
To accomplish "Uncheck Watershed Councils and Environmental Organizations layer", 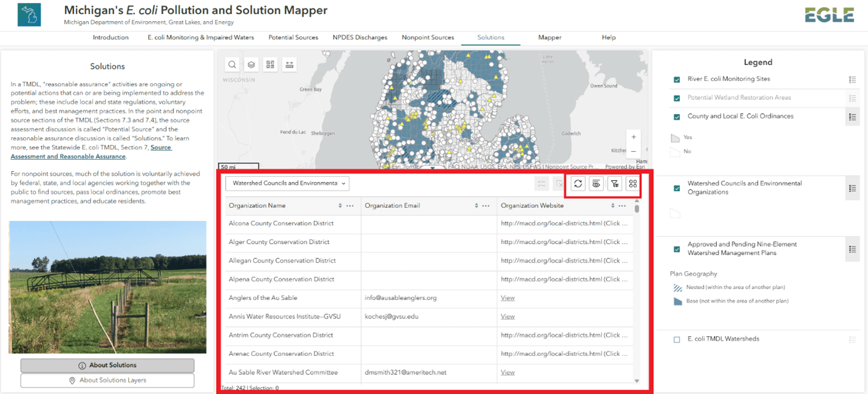I will 677,189.
